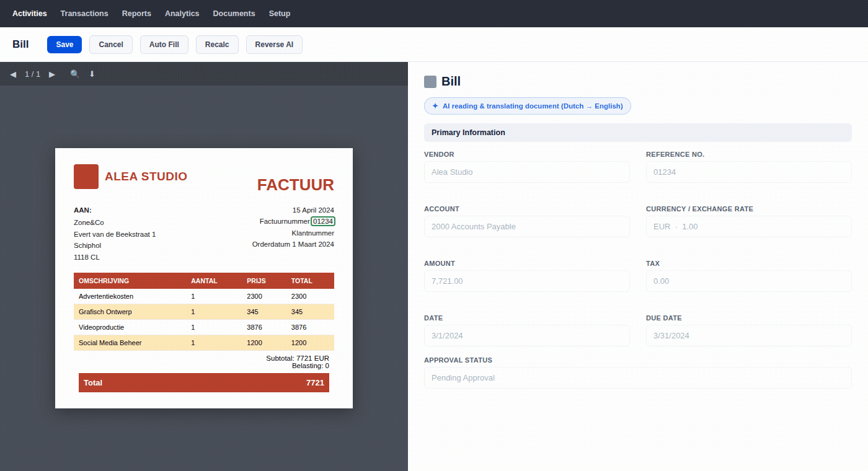
Task: Click the Klantnummer line on the invoice
Action: [313, 233]
